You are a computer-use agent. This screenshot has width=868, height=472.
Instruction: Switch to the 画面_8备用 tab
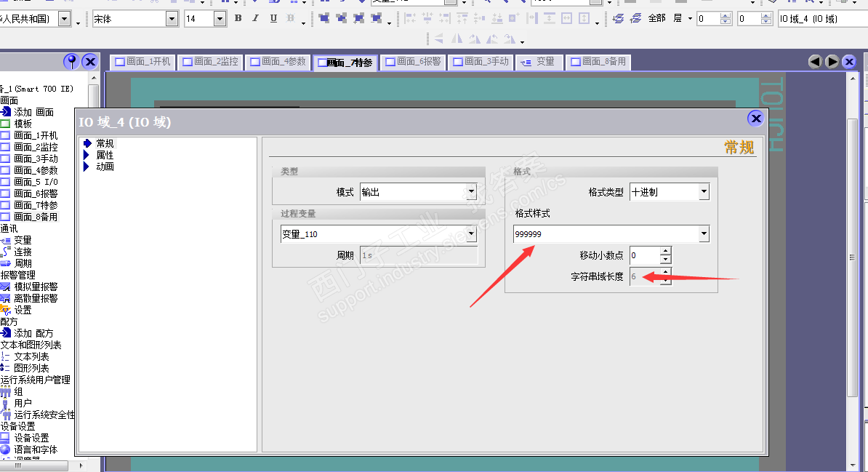(x=598, y=62)
